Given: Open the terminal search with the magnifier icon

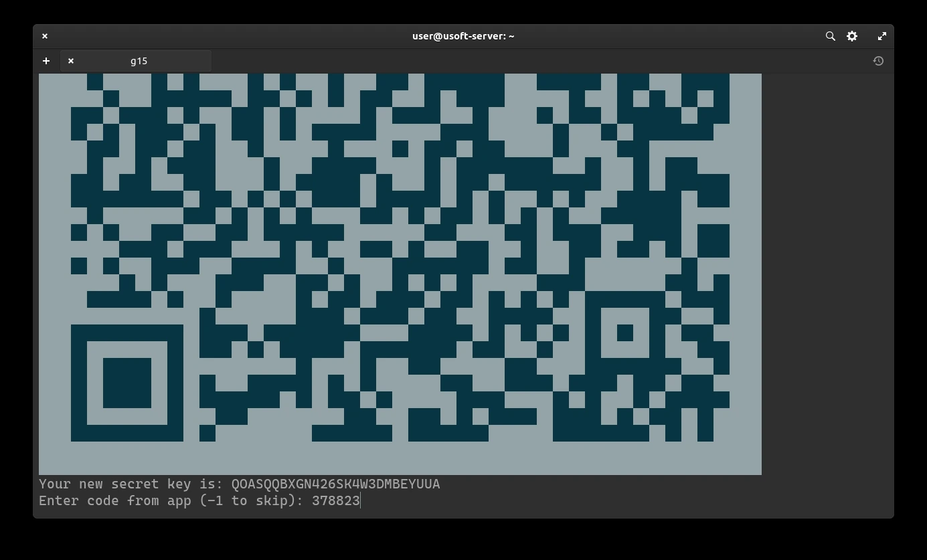Looking at the screenshot, I should [x=830, y=36].
